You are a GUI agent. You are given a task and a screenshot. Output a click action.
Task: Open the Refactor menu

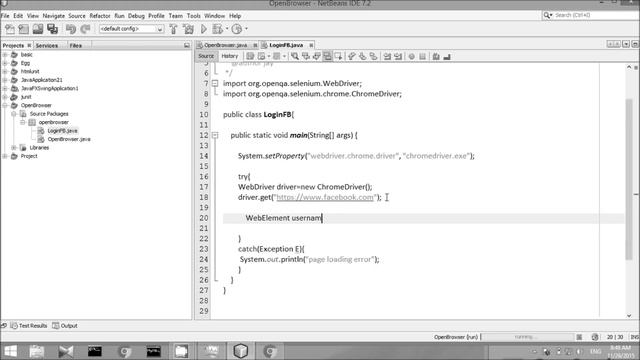point(100,16)
